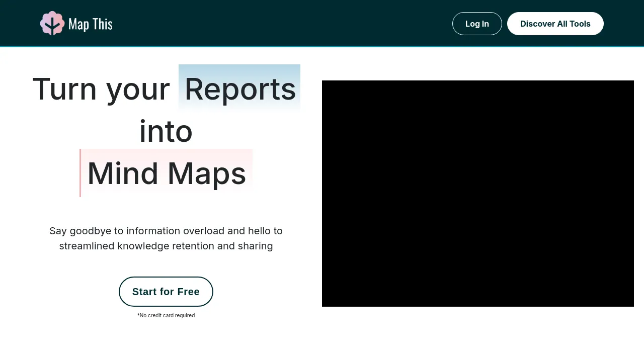This screenshot has height=362, width=644.
Task: Click the 'Turn your' heading text
Action: click(101, 89)
